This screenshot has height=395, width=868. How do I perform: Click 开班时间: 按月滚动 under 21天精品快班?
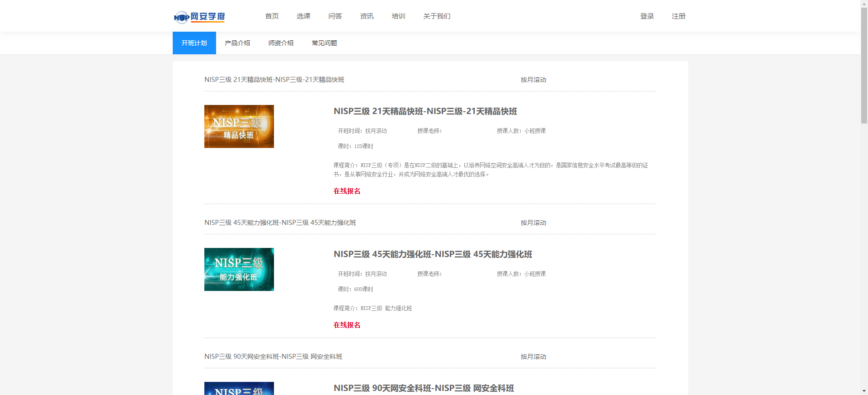click(x=363, y=131)
